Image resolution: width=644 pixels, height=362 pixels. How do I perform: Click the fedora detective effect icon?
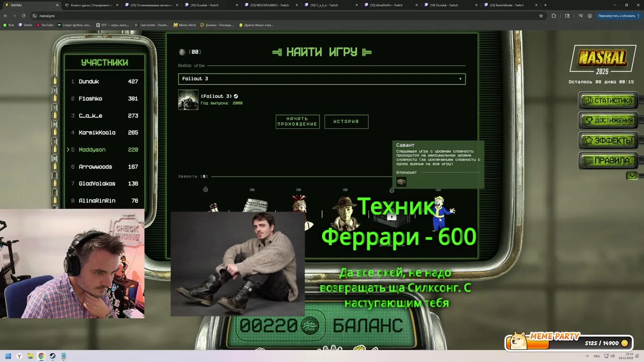(x=345, y=213)
